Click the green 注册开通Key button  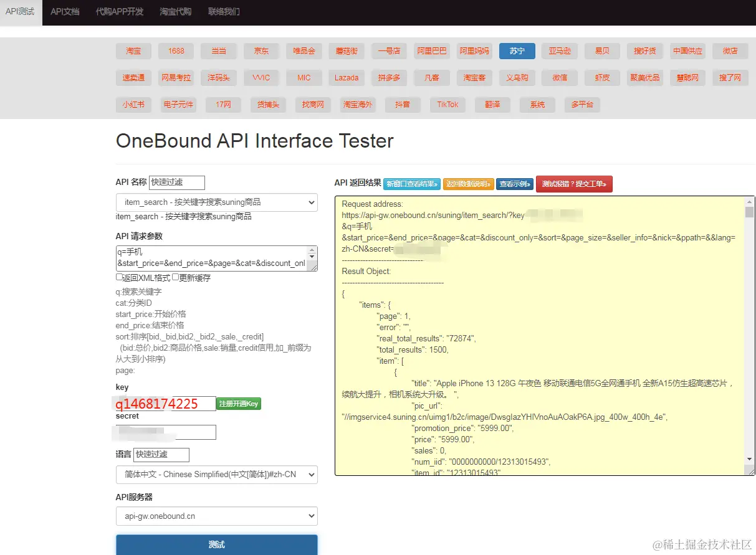(x=239, y=404)
